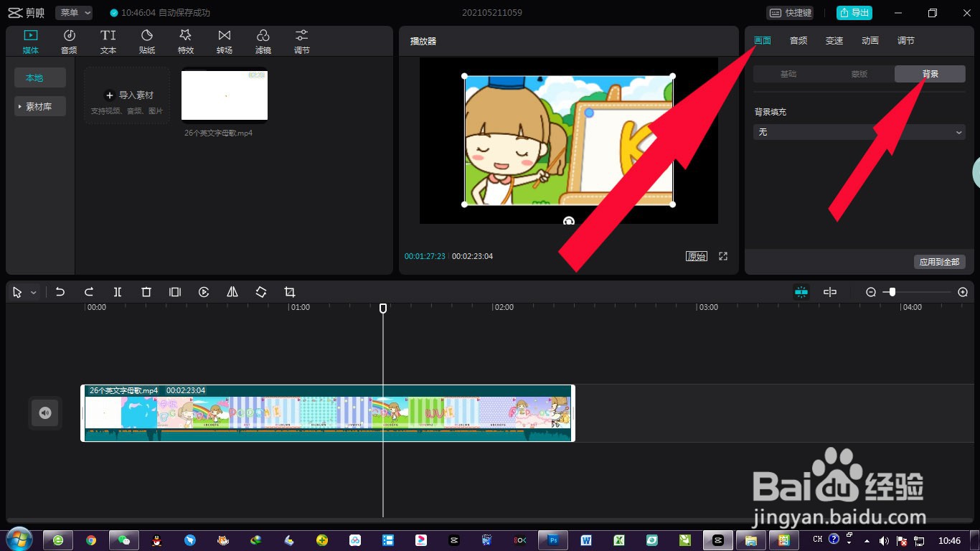This screenshot has width=980, height=551.
Task: Switch to the 调节 tab in properties panel
Action: [906, 41]
